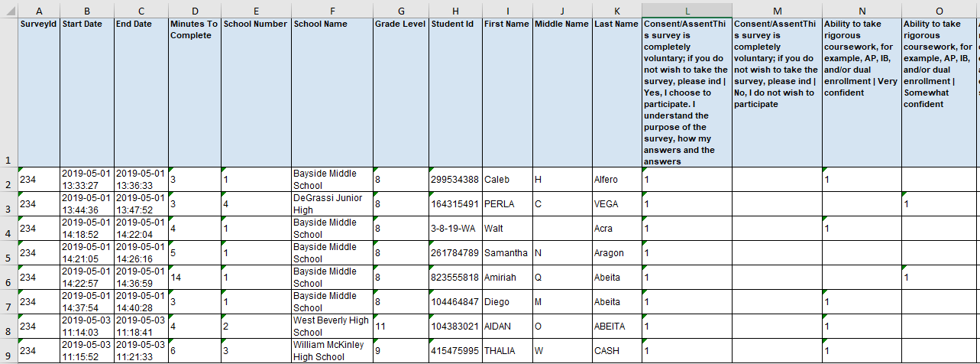Image resolution: width=980 pixels, height=364 pixels.
Task: Select first name cell Caleb
Action: coord(507,180)
